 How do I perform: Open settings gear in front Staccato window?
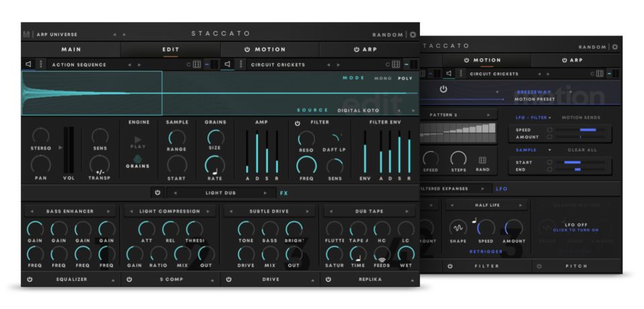click(x=413, y=34)
